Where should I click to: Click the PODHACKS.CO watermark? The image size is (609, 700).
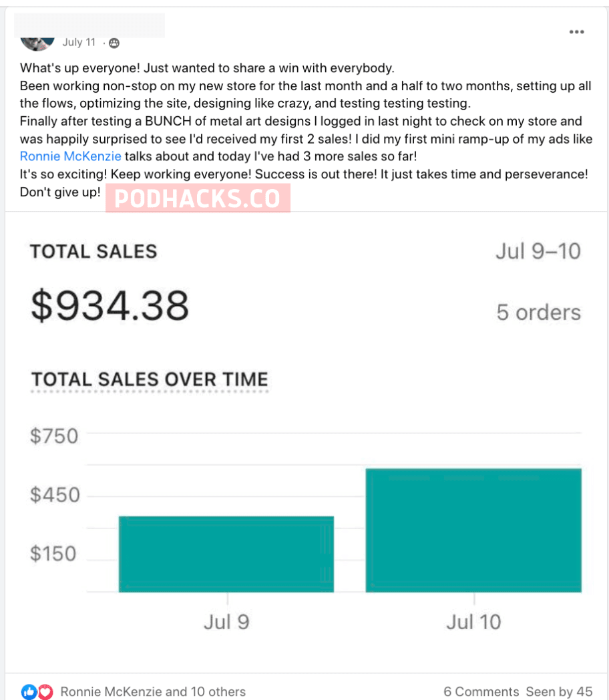point(198,198)
